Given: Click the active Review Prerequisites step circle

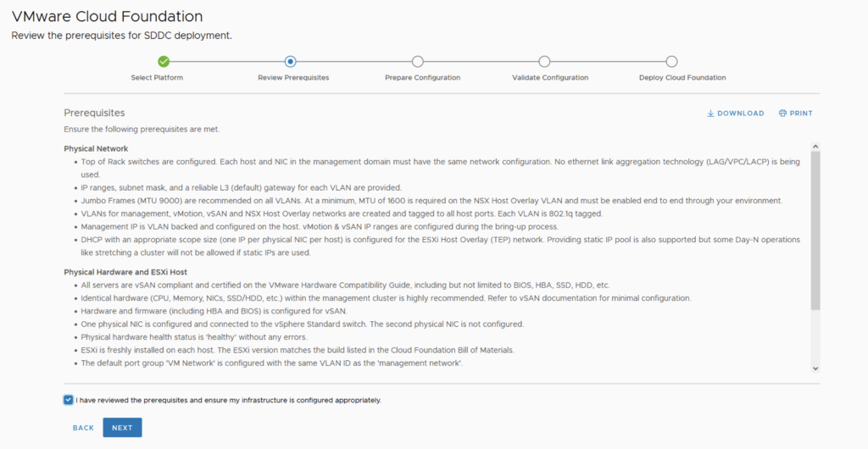Looking at the screenshot, I should click(291, 61).
